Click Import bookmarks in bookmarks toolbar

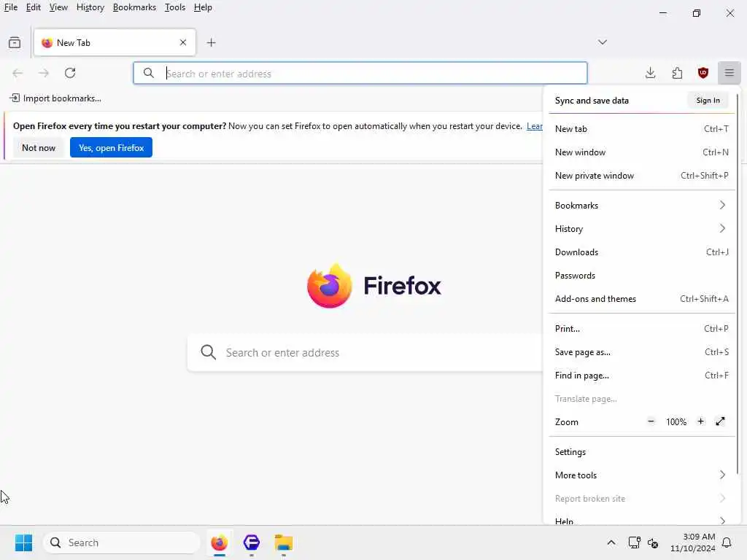coord(55,98)
